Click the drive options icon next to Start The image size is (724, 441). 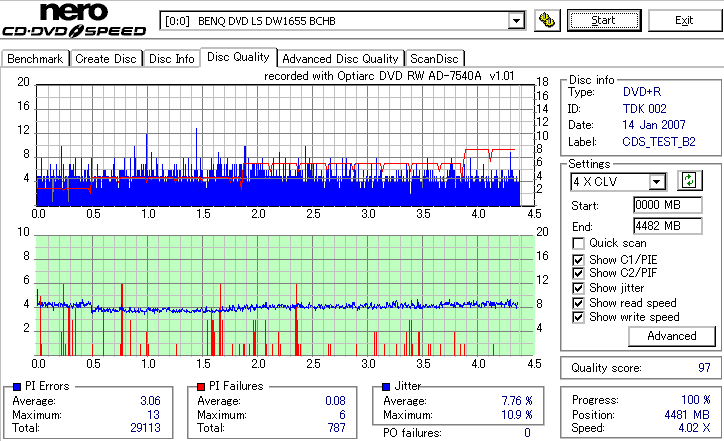[x=547, y=20]
